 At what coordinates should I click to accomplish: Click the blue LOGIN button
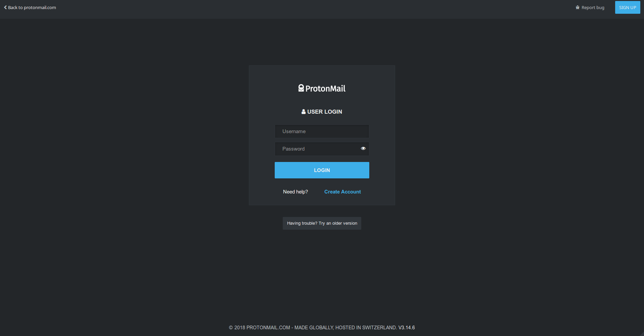322,170
